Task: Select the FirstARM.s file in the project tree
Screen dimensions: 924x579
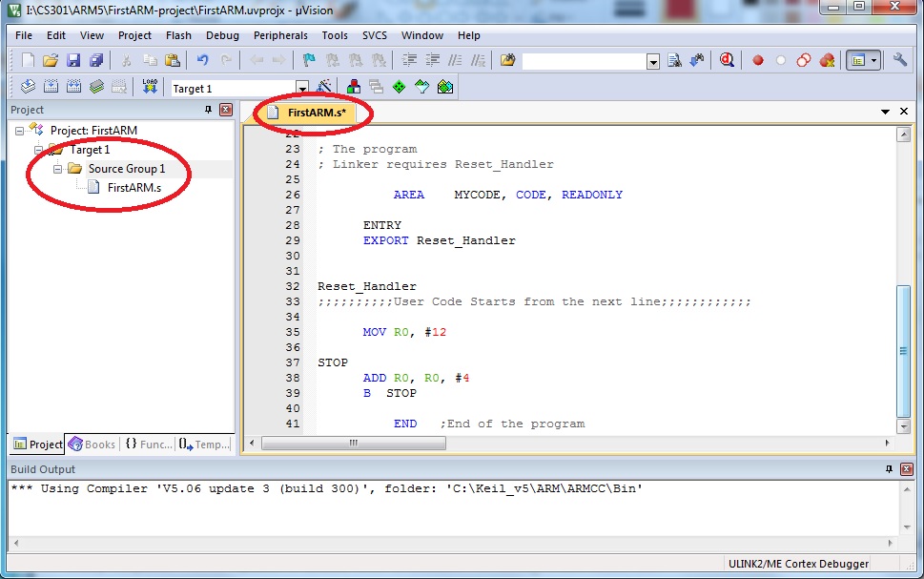Action: tap(133, 188)
